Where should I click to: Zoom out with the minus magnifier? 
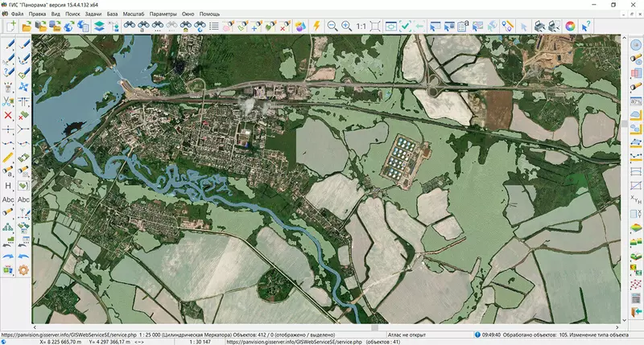[x=332, y=26]
